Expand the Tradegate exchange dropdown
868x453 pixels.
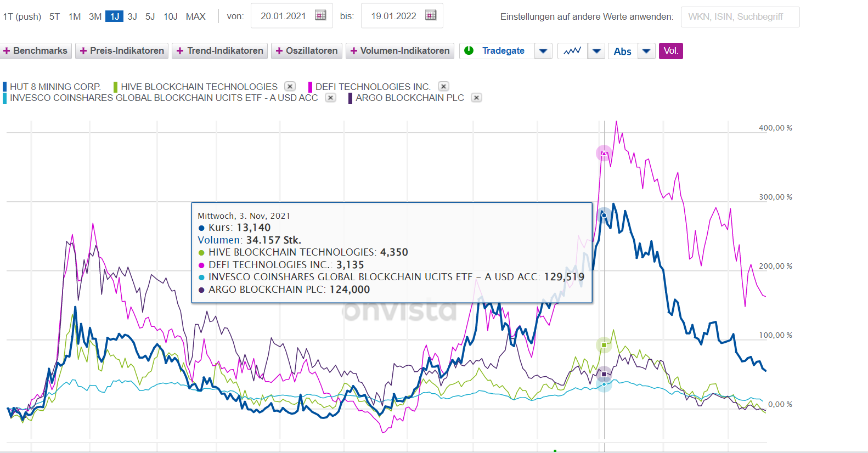543,51
